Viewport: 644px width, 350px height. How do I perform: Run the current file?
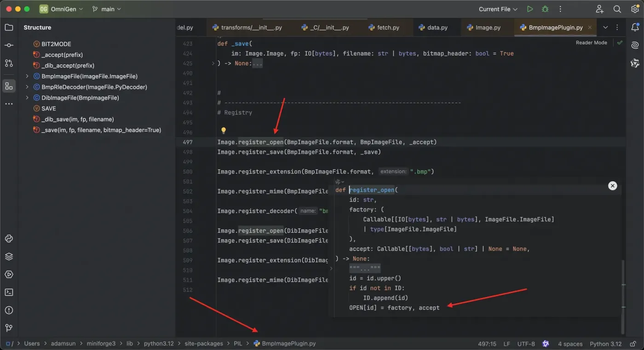click(530, 9)
